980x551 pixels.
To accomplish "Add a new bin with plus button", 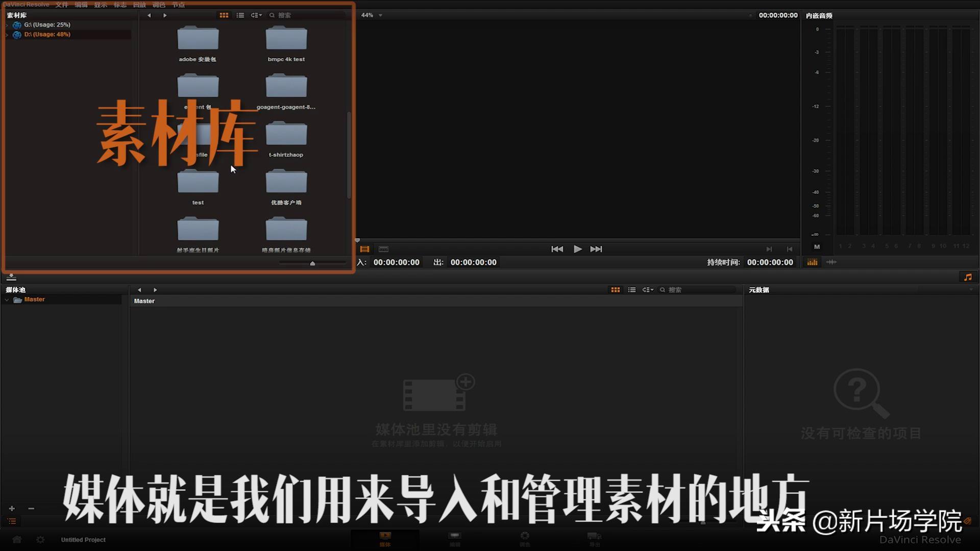I will [12, 509].
